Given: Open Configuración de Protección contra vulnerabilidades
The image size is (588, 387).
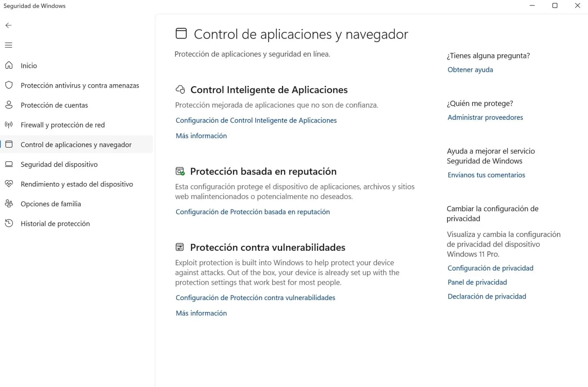Looking at the screenshot, I should click(255, 297).
